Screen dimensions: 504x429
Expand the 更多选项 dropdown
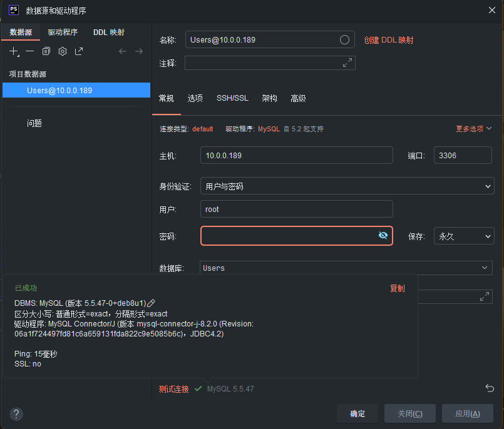click(473, 129)
